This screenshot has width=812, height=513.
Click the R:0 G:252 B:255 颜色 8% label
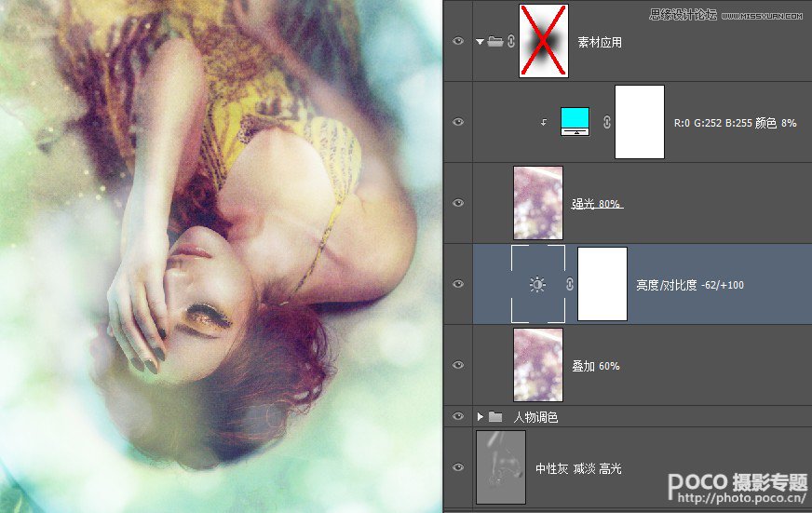(x=736, y=123)
